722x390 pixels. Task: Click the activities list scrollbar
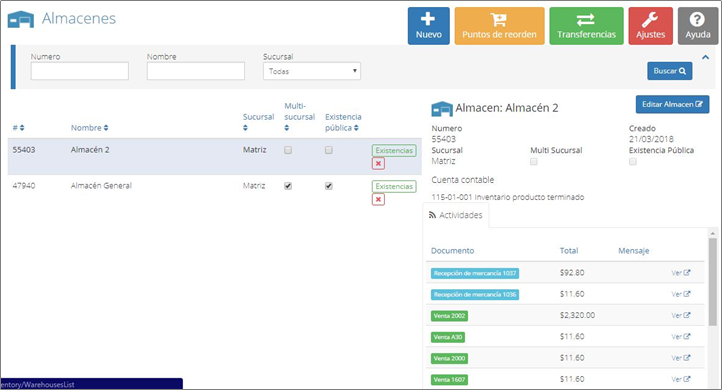[713, 282]
